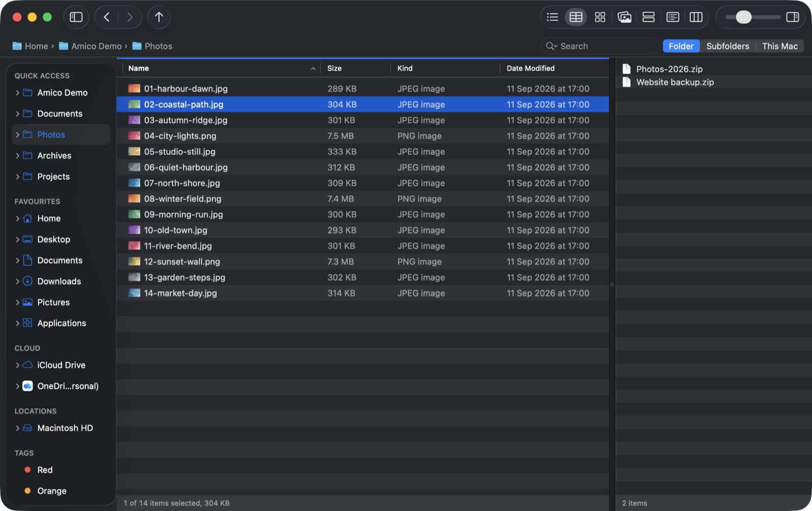Set search scope to This Mac

click(780, 46)
